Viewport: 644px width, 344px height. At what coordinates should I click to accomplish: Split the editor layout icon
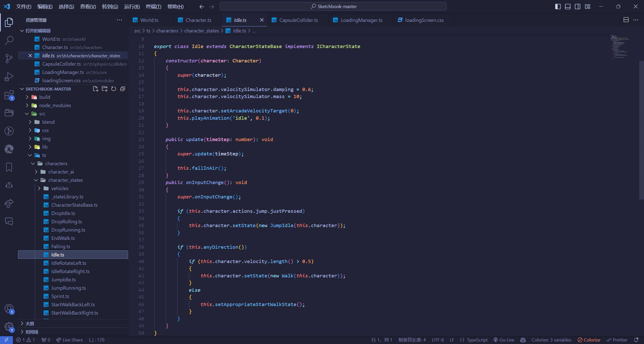pyautogui.click(x=626, y=20)
